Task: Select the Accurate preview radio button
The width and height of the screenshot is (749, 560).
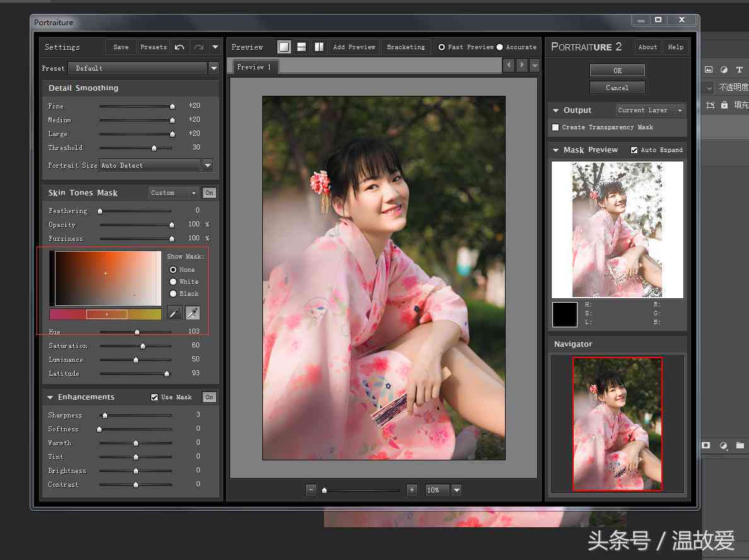Action: coord(500,47)
